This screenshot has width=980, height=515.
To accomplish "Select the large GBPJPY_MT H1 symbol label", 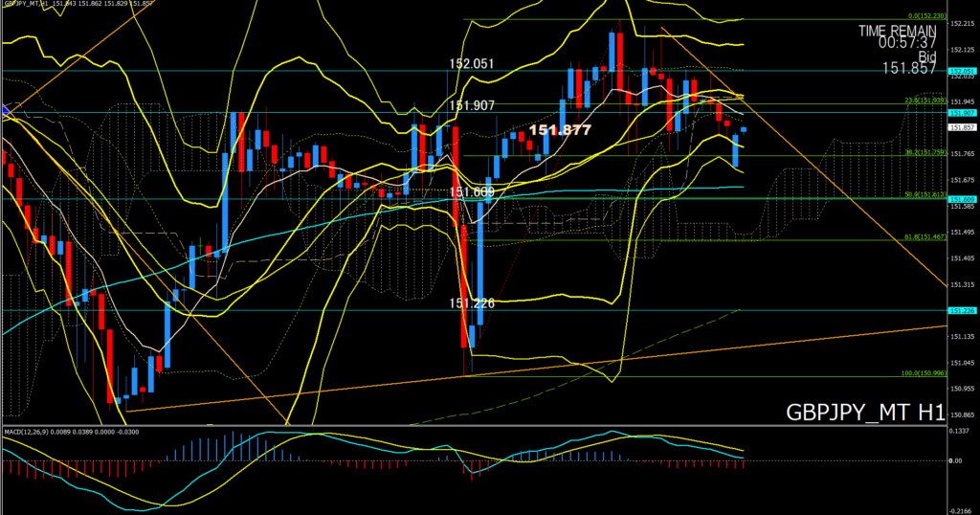I will point(865,414).
